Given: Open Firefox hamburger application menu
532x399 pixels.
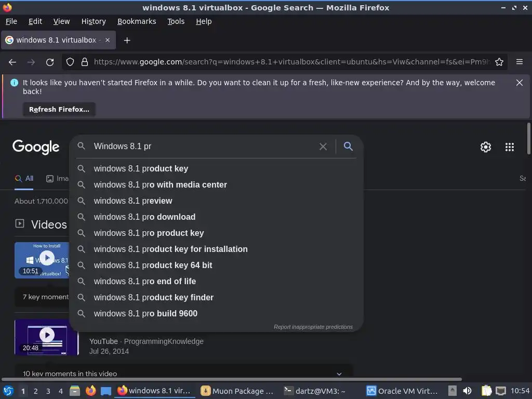Looking at the screenshot, I should pos(520,62).
